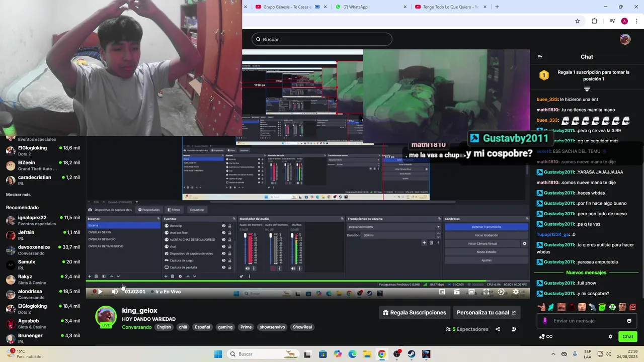This screenshot has height=362, width=644.
Task: Open the Chrome extensions puzzle icon
Action: click(x=594, y=21)
